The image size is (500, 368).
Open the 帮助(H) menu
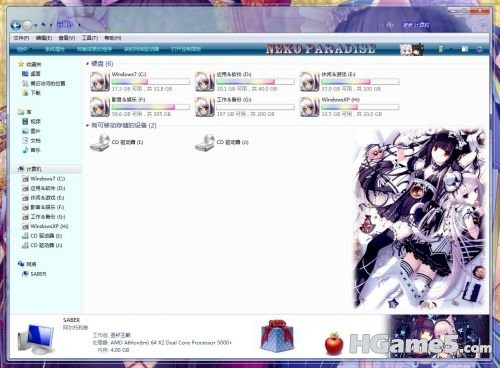(x=113, y=38)
